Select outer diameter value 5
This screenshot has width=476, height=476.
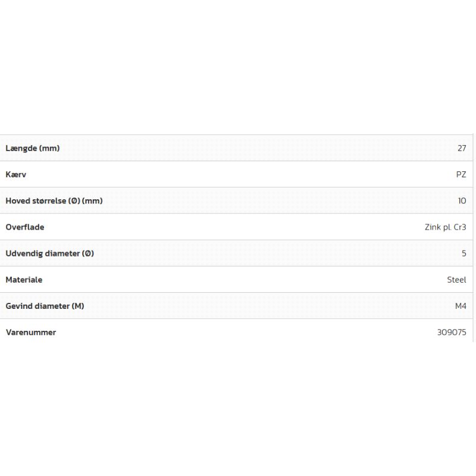pyautogui.click(x=464, y=253)
